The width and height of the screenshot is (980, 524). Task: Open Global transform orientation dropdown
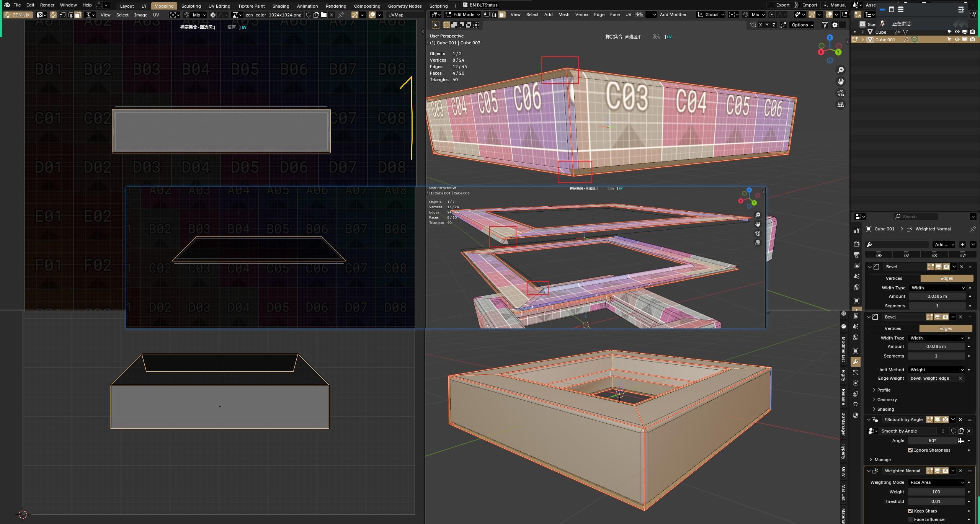coord(711,15)
